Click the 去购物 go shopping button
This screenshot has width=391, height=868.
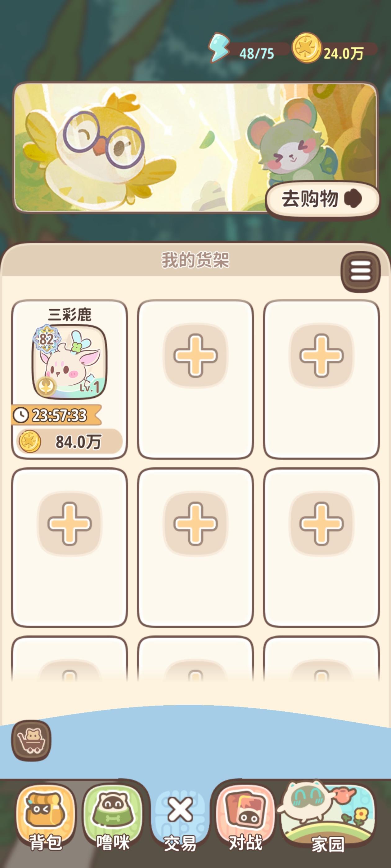[x=322, y=199]
